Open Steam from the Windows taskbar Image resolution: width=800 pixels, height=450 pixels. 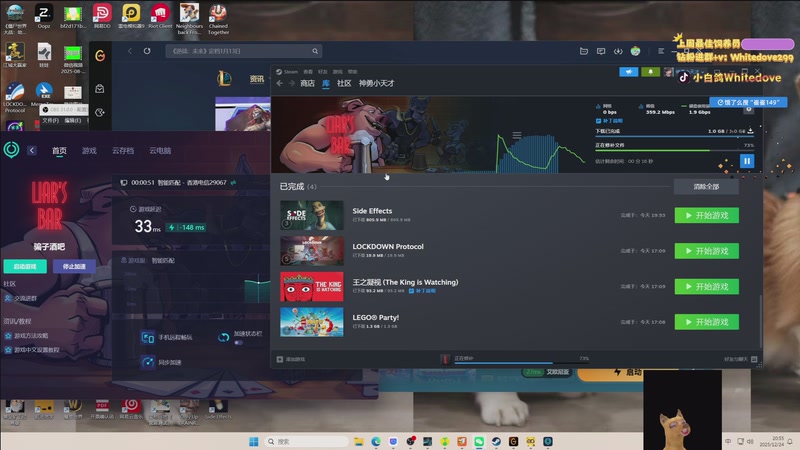pos(496,441)
